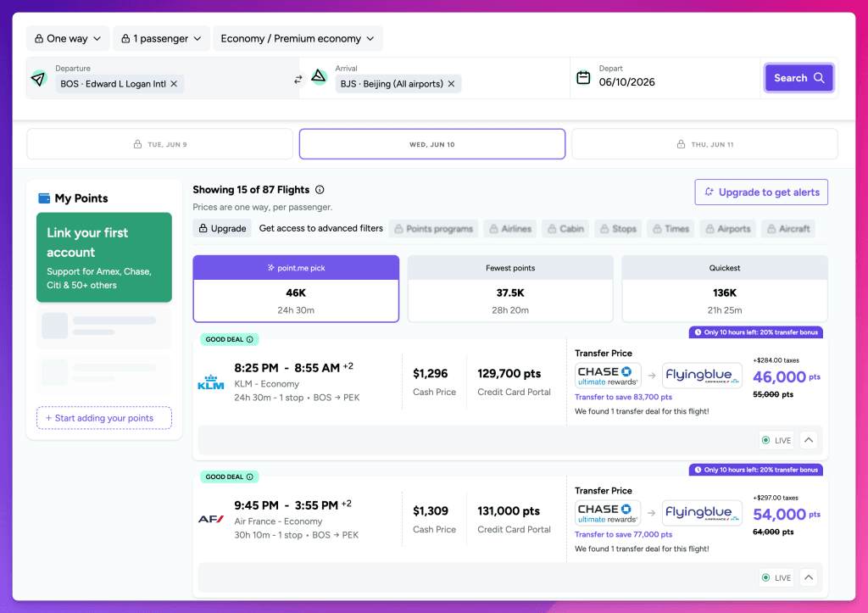
Task: Click the locked Stops filter
Action: [x=618, y=229]
